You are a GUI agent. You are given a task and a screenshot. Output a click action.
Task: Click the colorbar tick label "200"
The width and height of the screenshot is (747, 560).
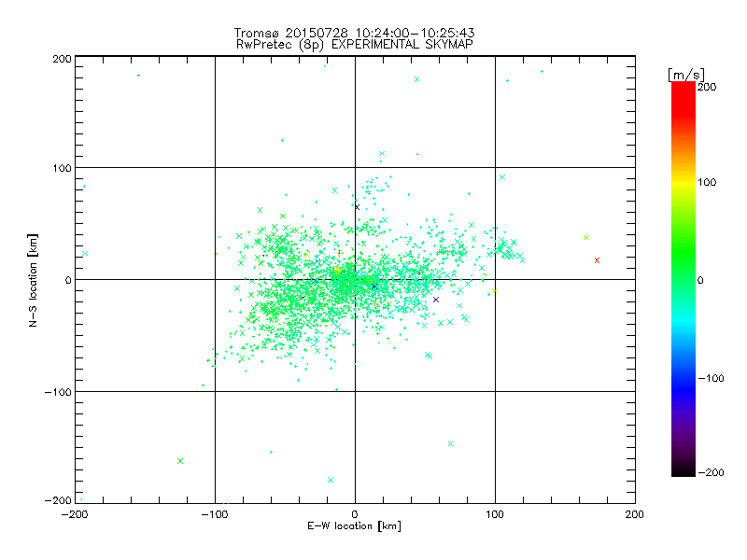tap(707, 87)
